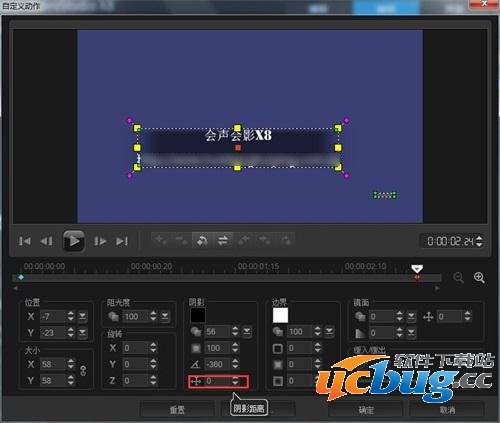Click the 镜面 mirror opacity field
This screenshot has height=423, width=500.
click(382, 316)
